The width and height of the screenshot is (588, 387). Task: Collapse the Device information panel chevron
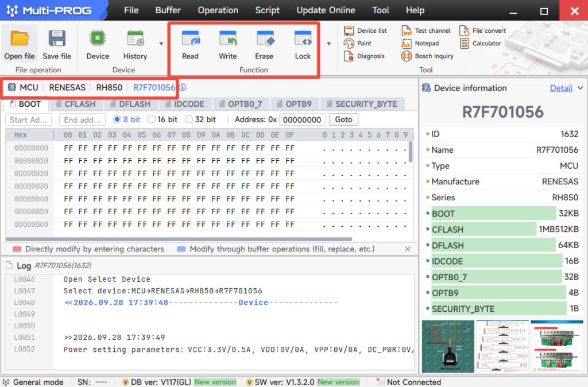tap(580, 88)
